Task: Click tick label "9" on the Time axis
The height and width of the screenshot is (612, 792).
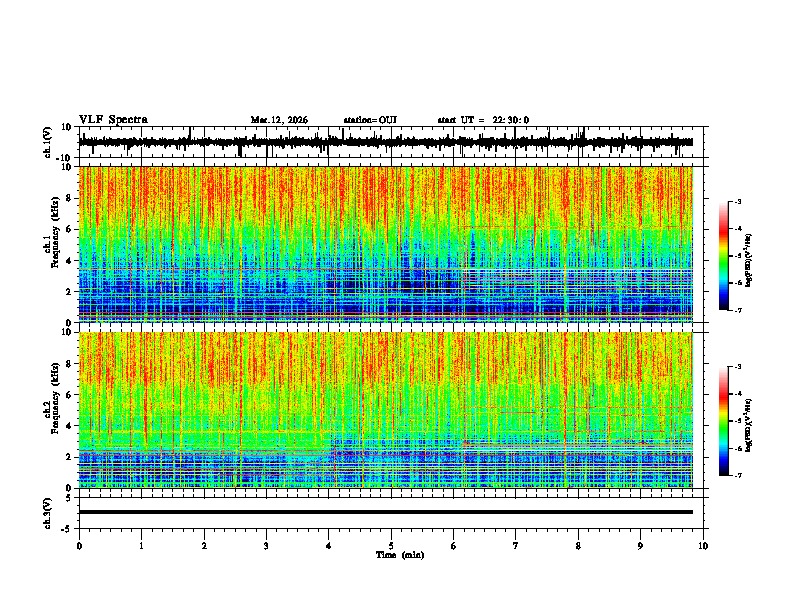Action: [640, 546]
